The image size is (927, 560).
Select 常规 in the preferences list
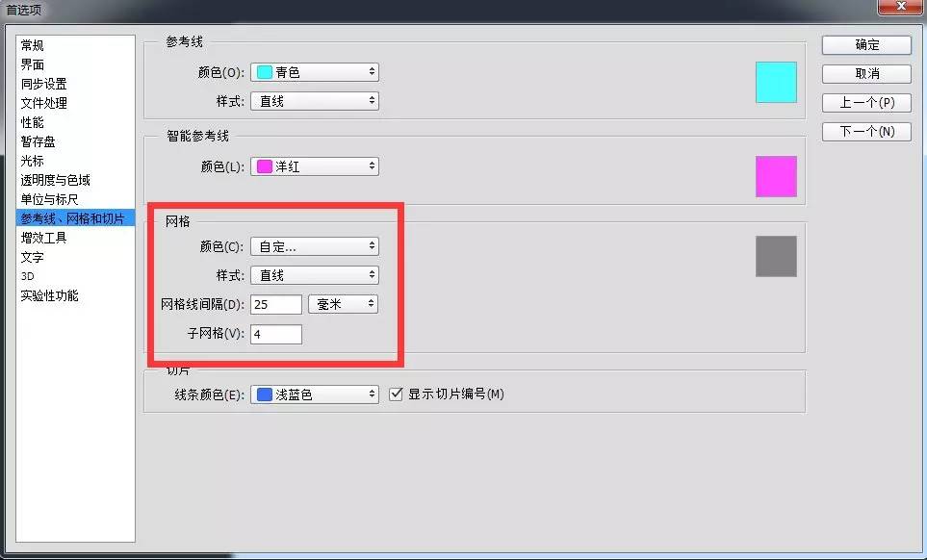[33, 45]
